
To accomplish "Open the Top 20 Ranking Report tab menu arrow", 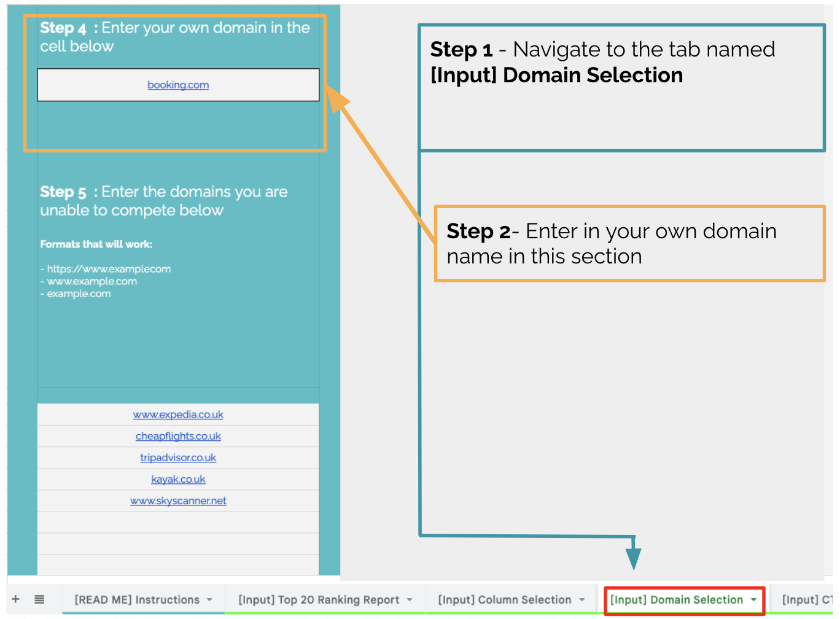I will [x=410, y=600].
